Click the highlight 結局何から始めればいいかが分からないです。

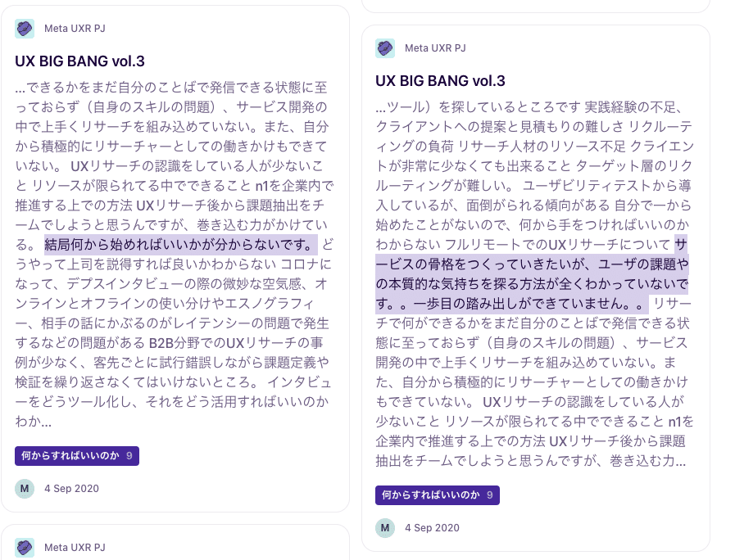point(180,245)
